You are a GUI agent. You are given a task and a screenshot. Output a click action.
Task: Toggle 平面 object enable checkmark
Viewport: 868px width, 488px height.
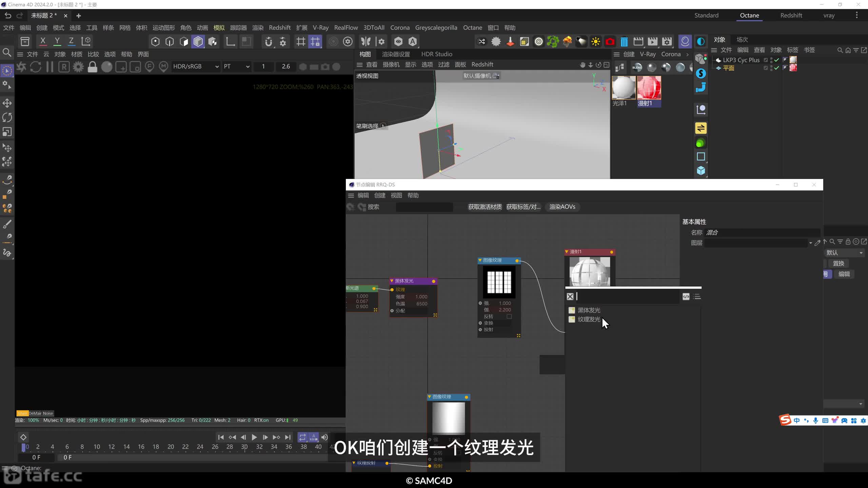[776, 68]
